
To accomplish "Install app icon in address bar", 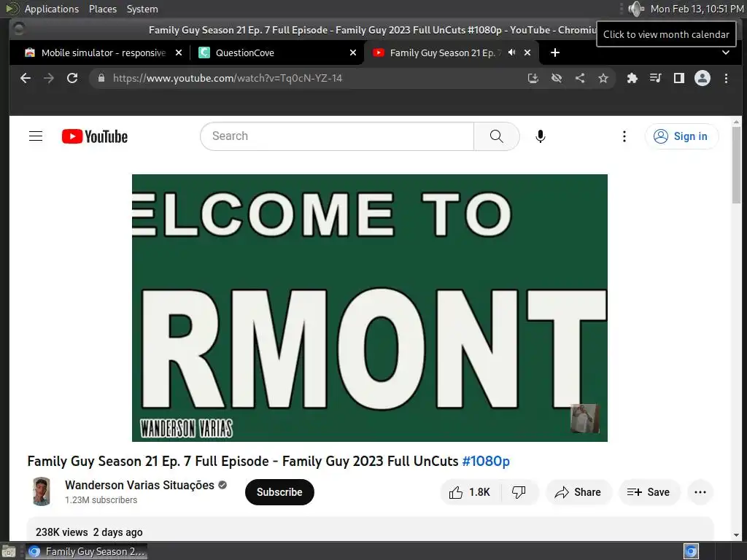I will 533,78.
